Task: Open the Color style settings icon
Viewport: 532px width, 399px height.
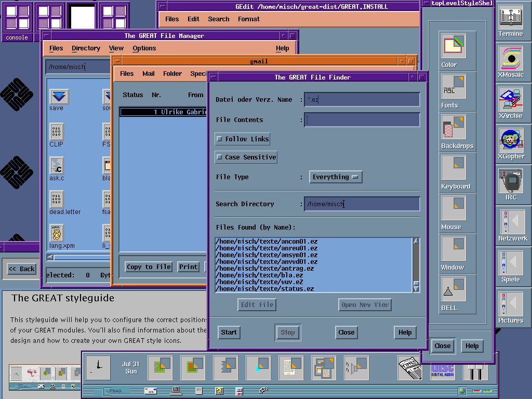Action: coord(453,46)
